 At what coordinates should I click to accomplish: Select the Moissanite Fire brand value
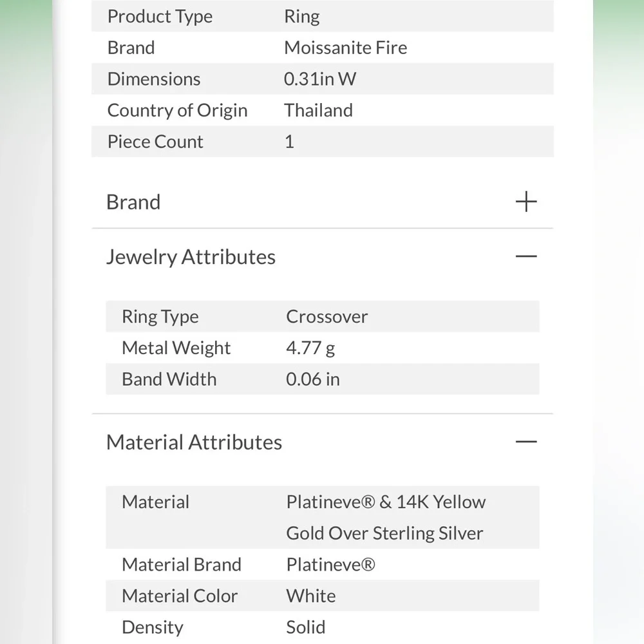click(345, 48)
